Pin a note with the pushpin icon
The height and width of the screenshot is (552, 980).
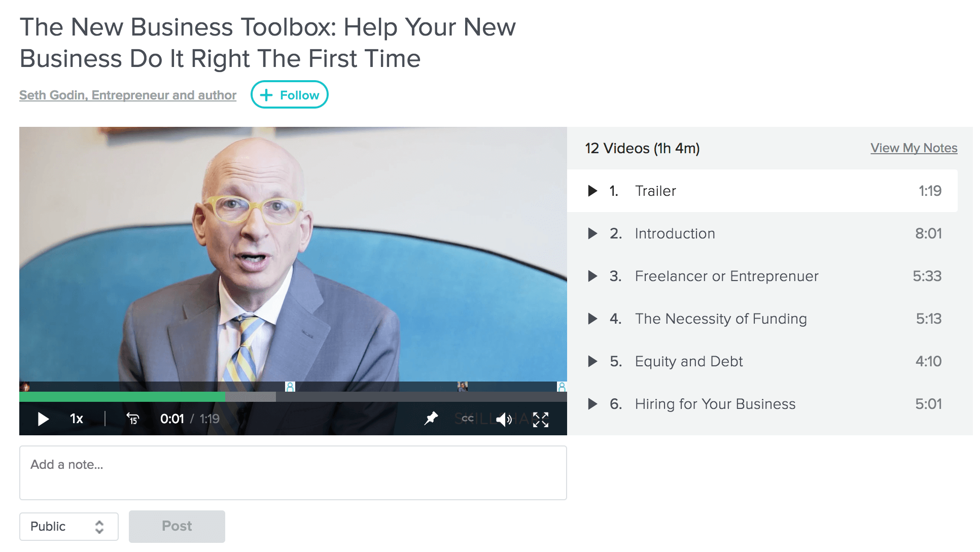click(x=431, y=419)
